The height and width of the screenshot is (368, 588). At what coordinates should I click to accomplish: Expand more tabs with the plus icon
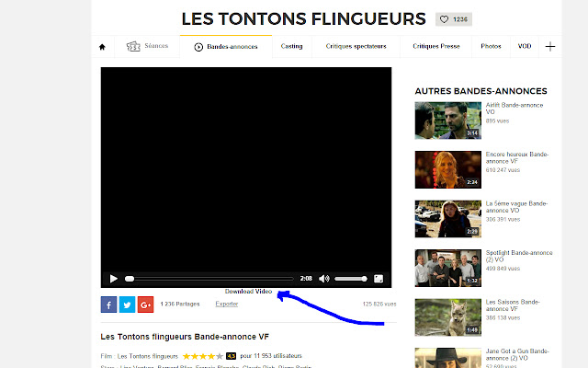coord(549,46)
